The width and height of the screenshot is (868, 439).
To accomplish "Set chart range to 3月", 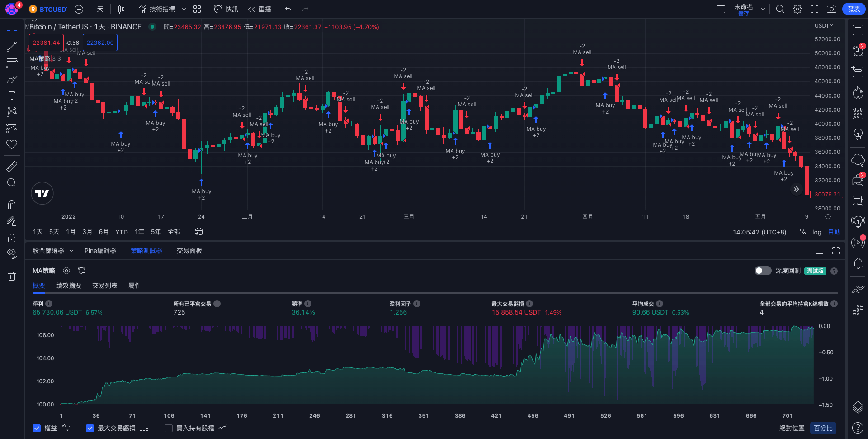I will click(x=87, y=232).
